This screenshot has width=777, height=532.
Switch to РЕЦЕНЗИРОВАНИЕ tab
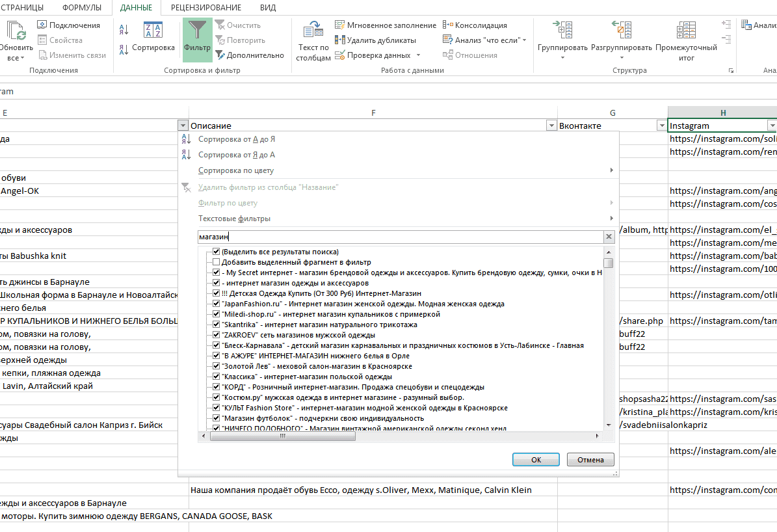206,7
